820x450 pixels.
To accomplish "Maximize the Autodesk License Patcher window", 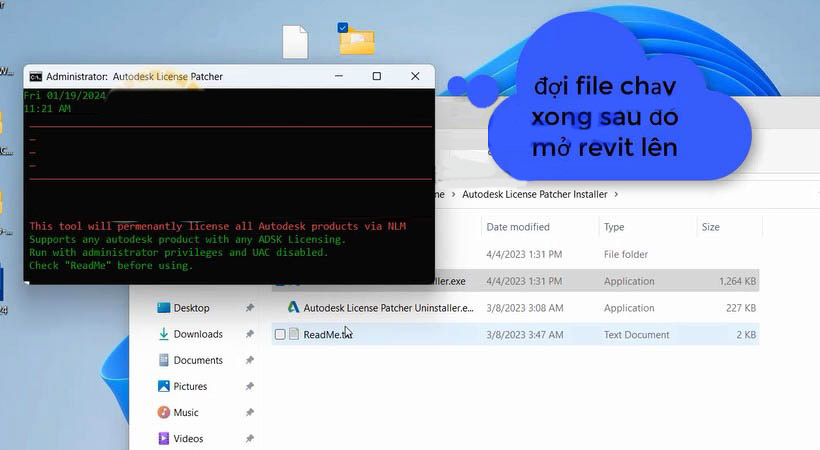I will pyautogui.click(x=377, y=76).
